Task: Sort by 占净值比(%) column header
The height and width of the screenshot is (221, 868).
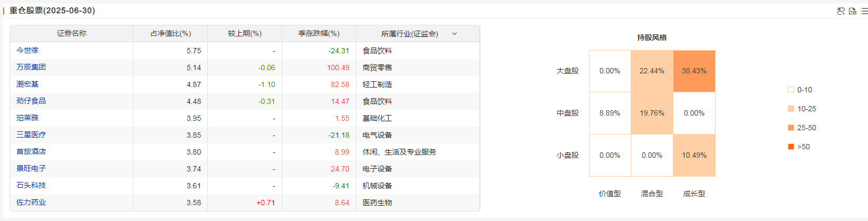Action: pos(170,34)
